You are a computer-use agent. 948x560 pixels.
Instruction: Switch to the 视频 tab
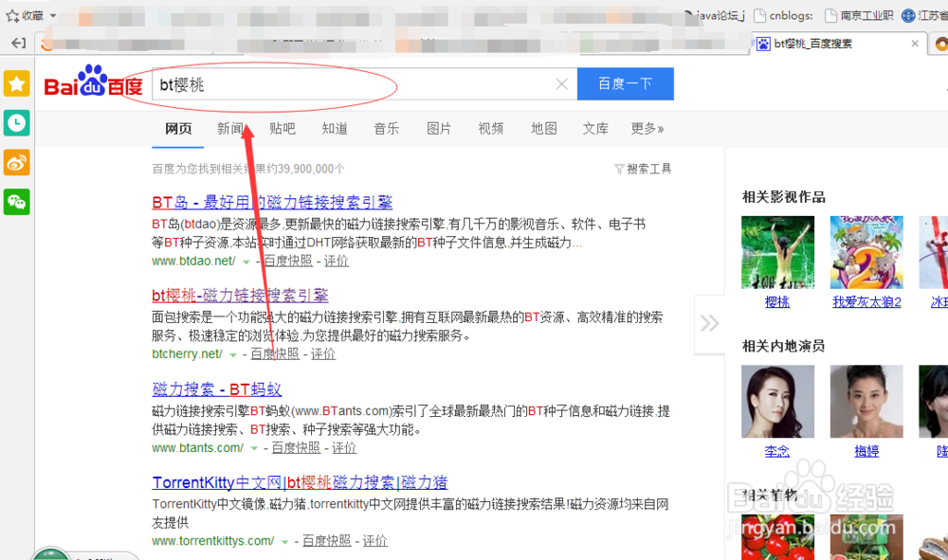click(491, 128)
